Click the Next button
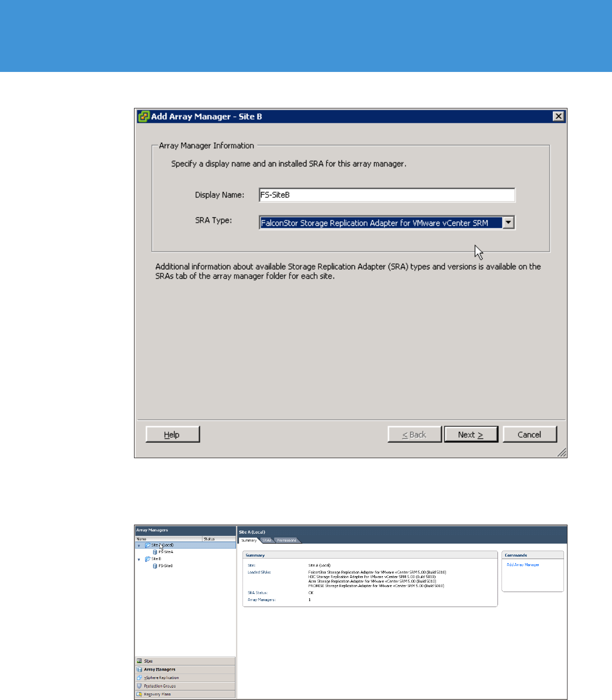The height and width of the screenshot is (700, 612). point(471,435)
